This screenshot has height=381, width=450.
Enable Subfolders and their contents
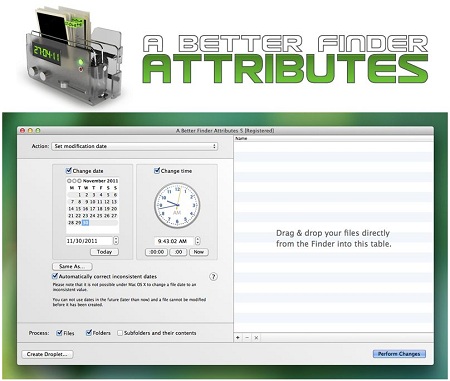(120, 333)
